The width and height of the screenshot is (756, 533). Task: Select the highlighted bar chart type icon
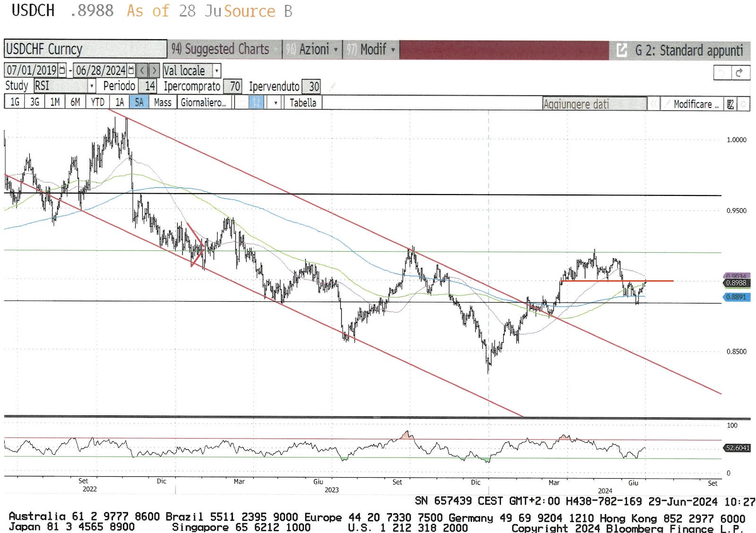pos(256,102)
